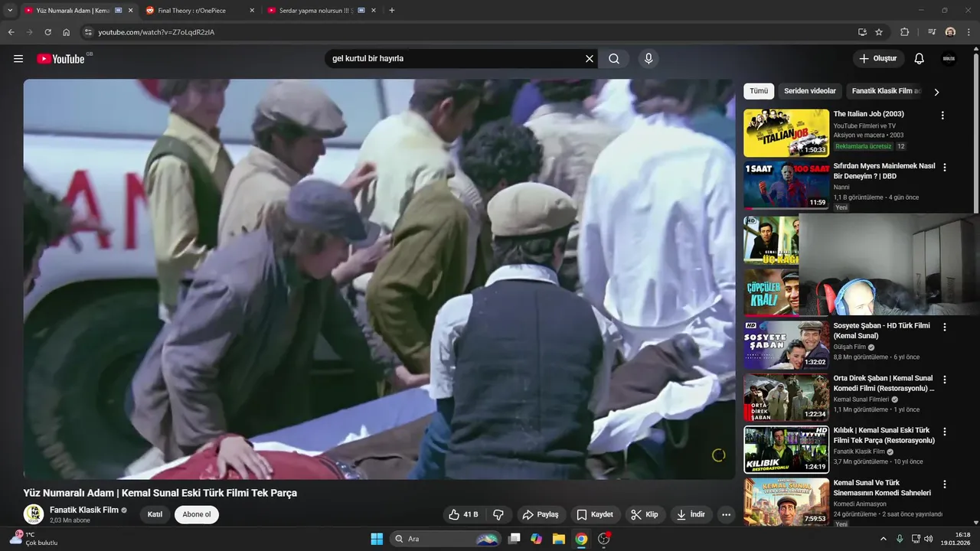Create a clip with Klip button
980x551 pixels.
point(645,514)
